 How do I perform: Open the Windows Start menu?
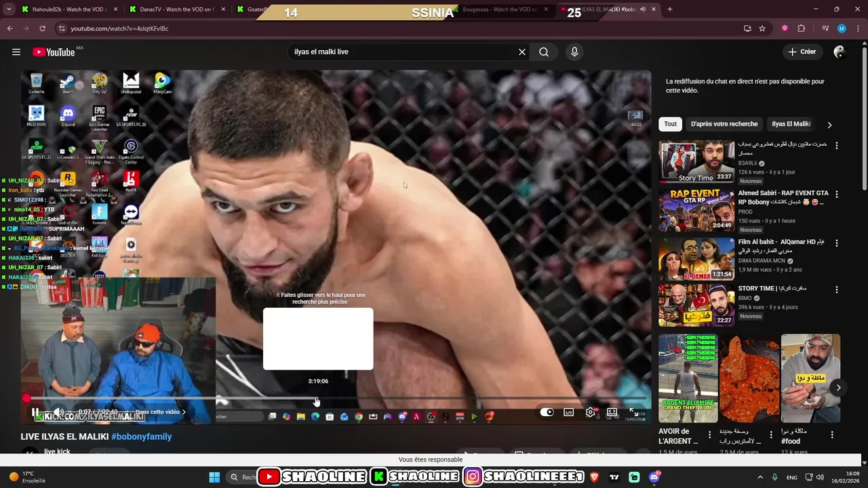214,477
